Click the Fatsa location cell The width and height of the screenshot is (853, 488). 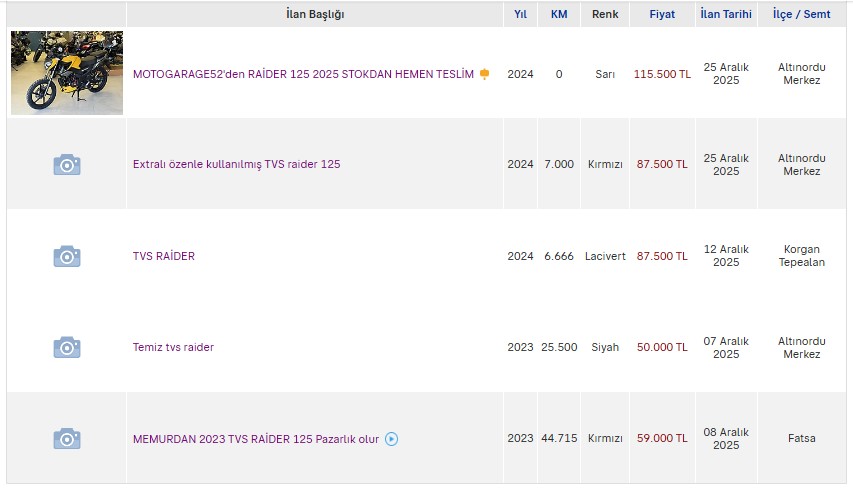(802, 438)
